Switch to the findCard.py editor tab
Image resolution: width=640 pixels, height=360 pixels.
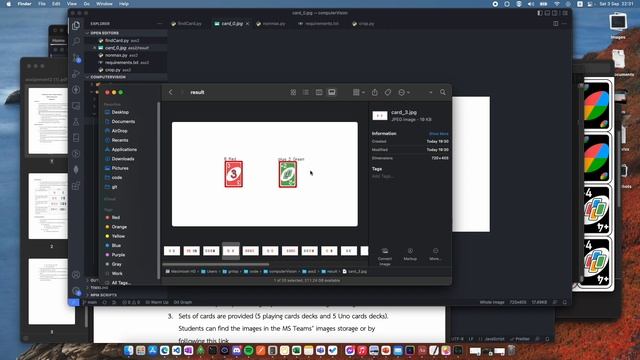point(187,24)
